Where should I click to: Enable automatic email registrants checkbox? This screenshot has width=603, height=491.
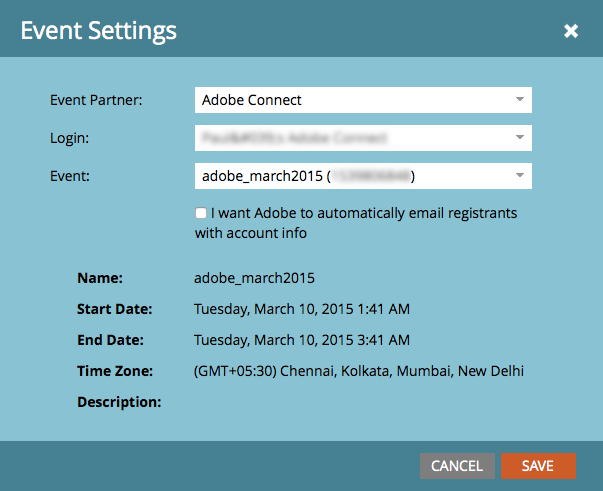pos(202,213)
